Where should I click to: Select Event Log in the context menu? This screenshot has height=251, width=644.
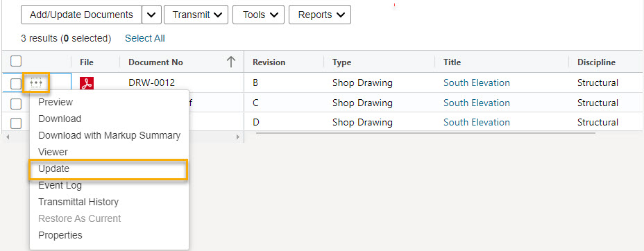coord(60,185)
